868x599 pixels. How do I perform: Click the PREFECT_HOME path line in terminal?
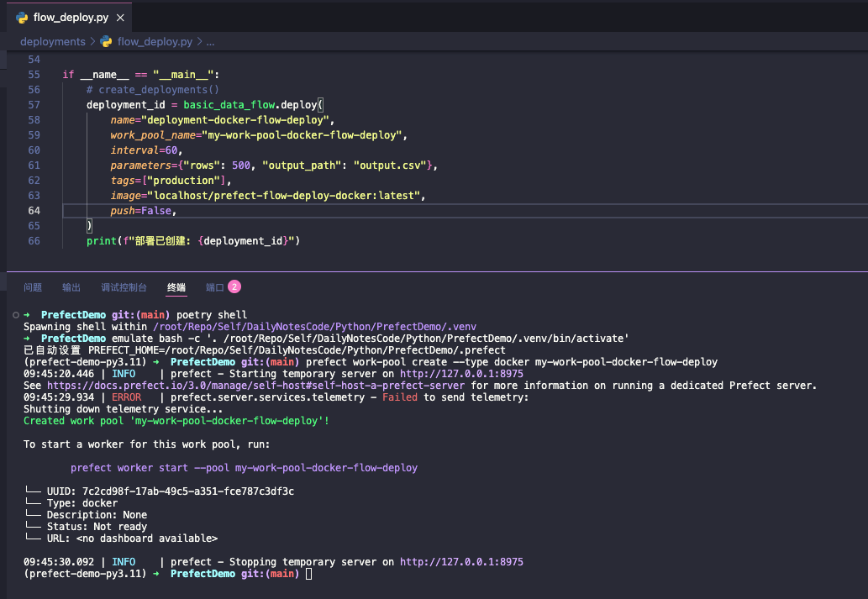pos(265,350)
